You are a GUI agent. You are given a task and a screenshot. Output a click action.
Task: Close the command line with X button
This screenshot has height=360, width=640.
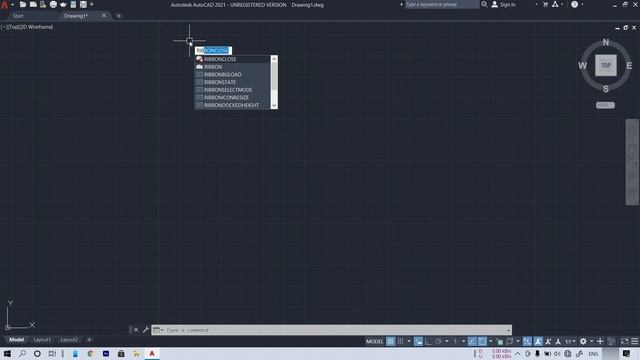(136, 330)
